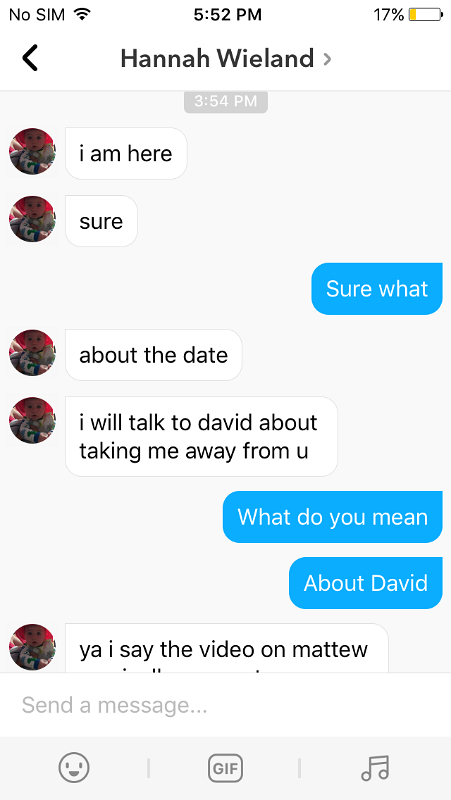Open Hannah Wieland contact name header
The image size is (451, 800).
[217, 59]
